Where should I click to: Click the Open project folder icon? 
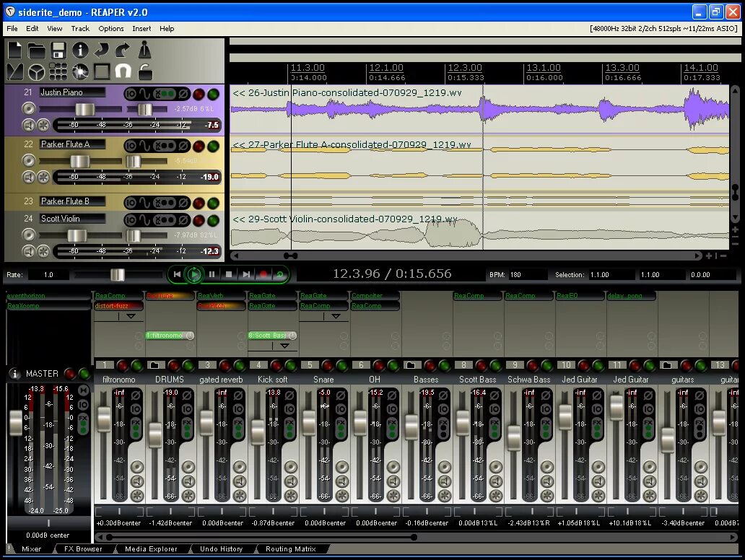pos(36,51)
